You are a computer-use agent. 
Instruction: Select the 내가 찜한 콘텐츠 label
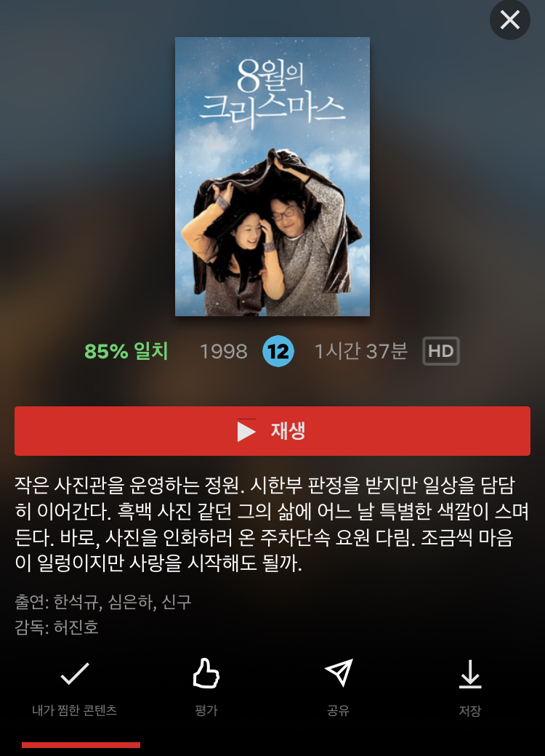[x=75, y=710]
